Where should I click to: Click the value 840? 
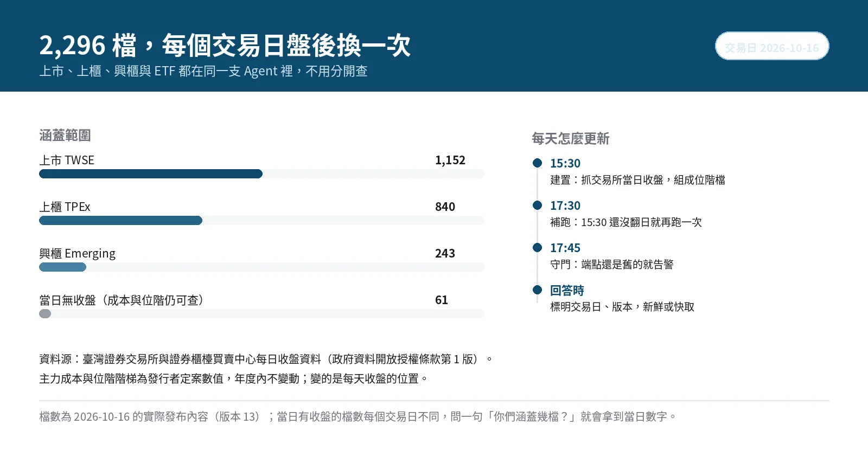(445, 207)
